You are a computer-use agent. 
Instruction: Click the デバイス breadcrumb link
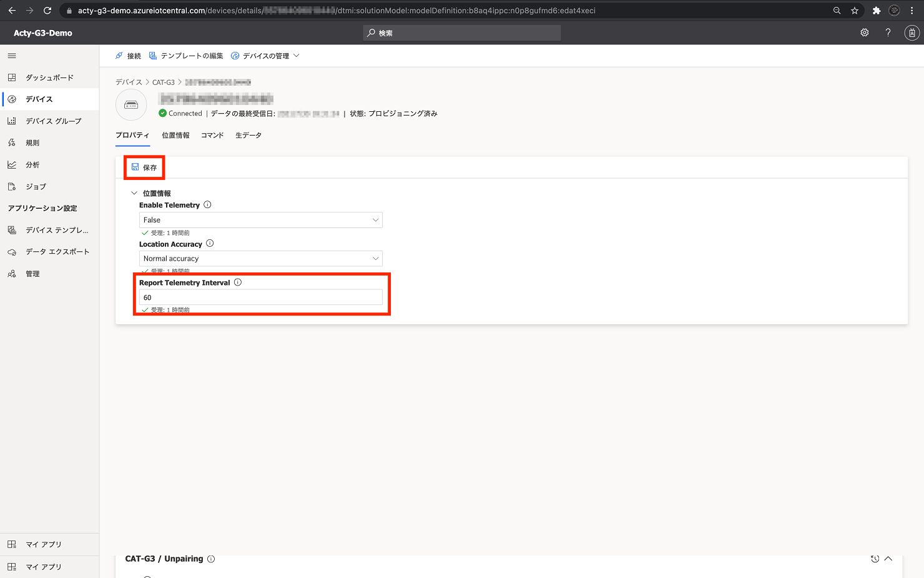129,82
